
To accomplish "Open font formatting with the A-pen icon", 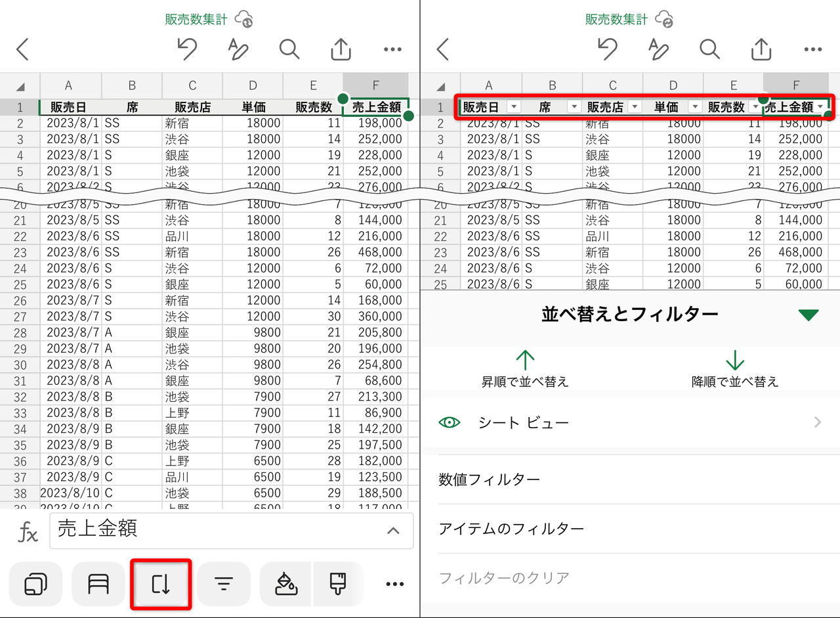I will [238, 49].
